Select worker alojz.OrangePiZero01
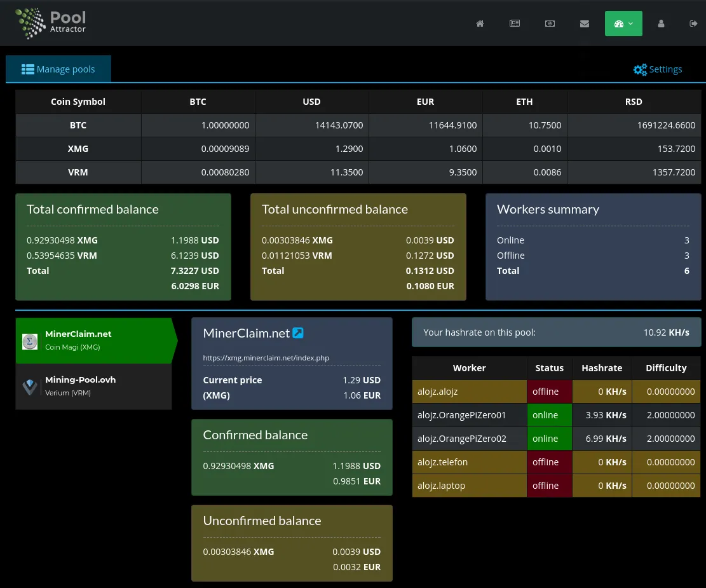 469,415
